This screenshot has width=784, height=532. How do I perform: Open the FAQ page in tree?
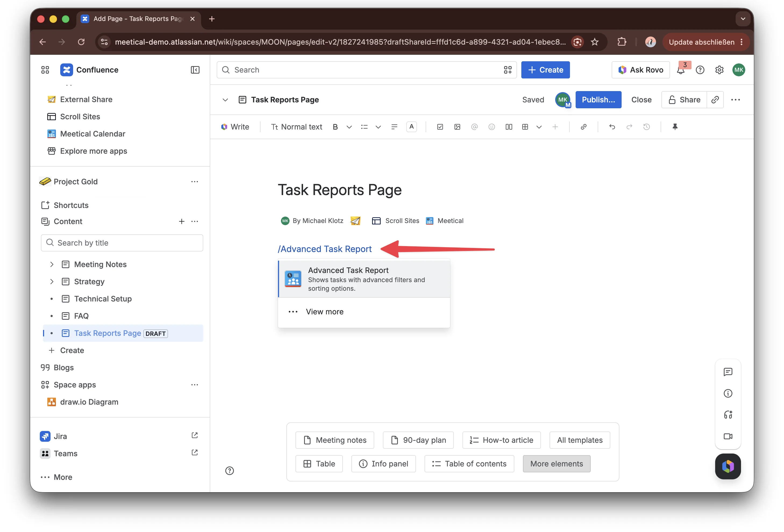(81, 316)
